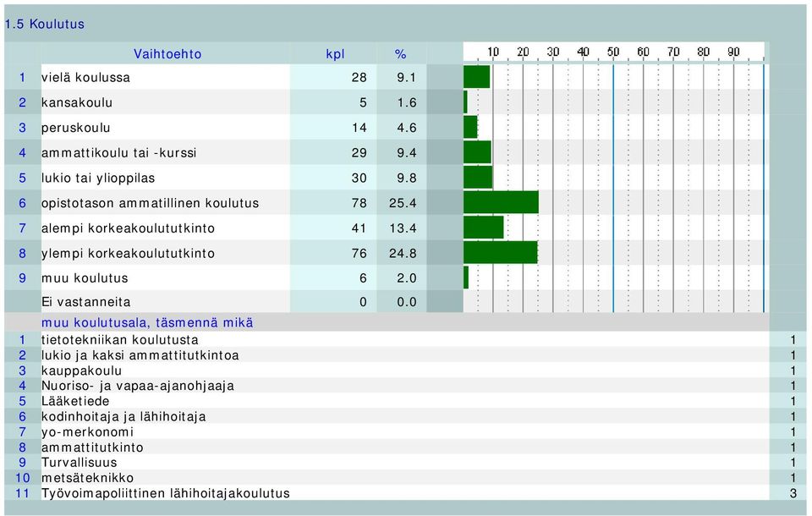The image size is (812, 516).
Task: Click the green bar for opistotason koulutus
Action: [x=501, y=202]
